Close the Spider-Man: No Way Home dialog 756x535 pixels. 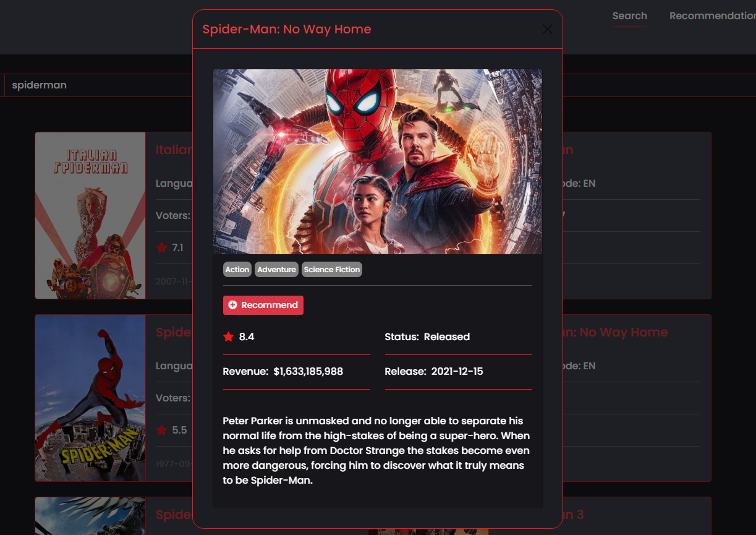pyautogui.click(x=547, y=29)
